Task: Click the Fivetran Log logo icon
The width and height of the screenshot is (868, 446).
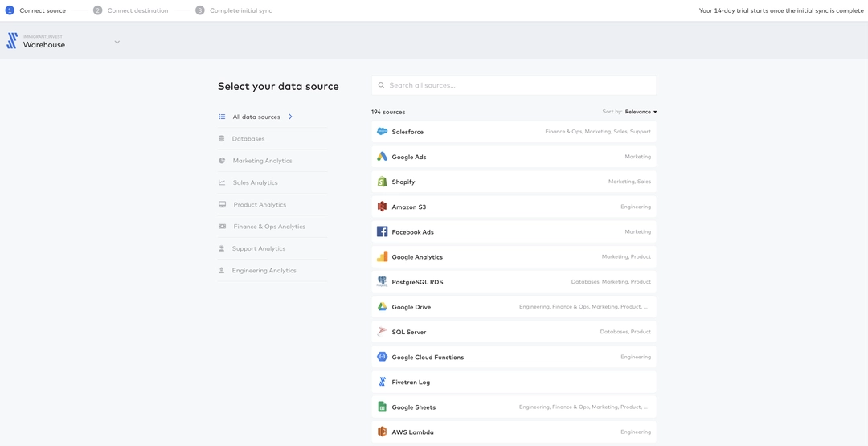Action: pos(382,382)
